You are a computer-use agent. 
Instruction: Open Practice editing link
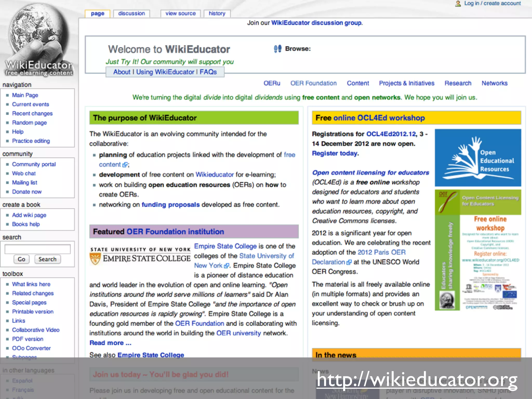point(31,141)
